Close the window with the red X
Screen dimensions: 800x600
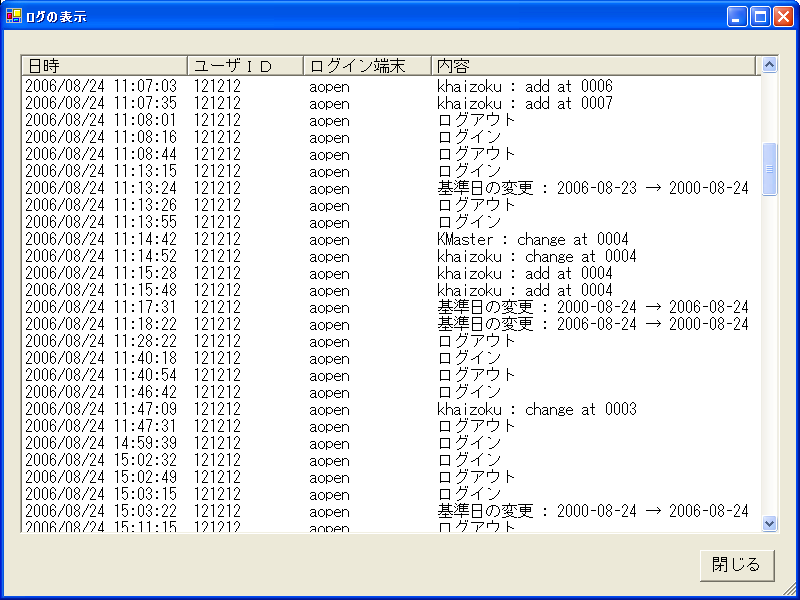click(x=782, y=16)
